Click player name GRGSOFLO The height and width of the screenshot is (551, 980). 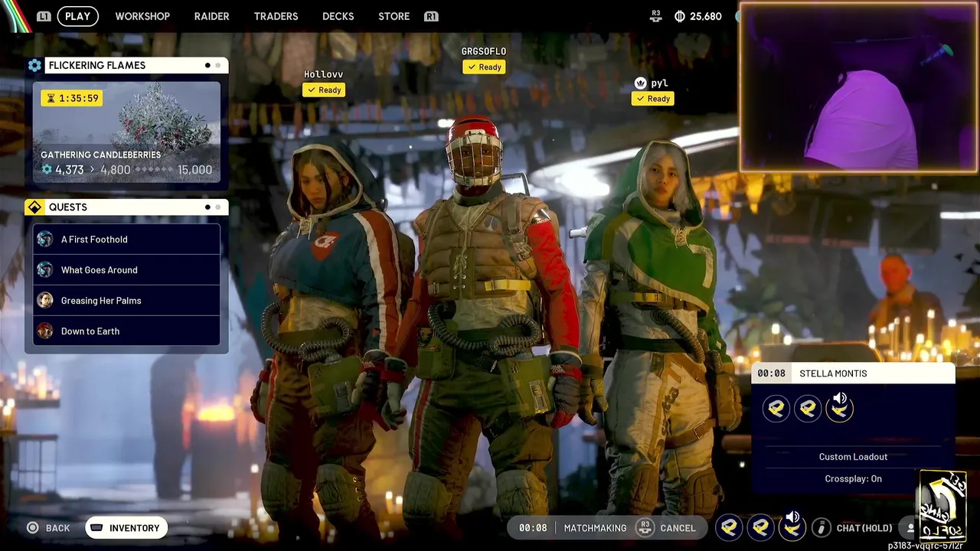(x=483, y=51)
